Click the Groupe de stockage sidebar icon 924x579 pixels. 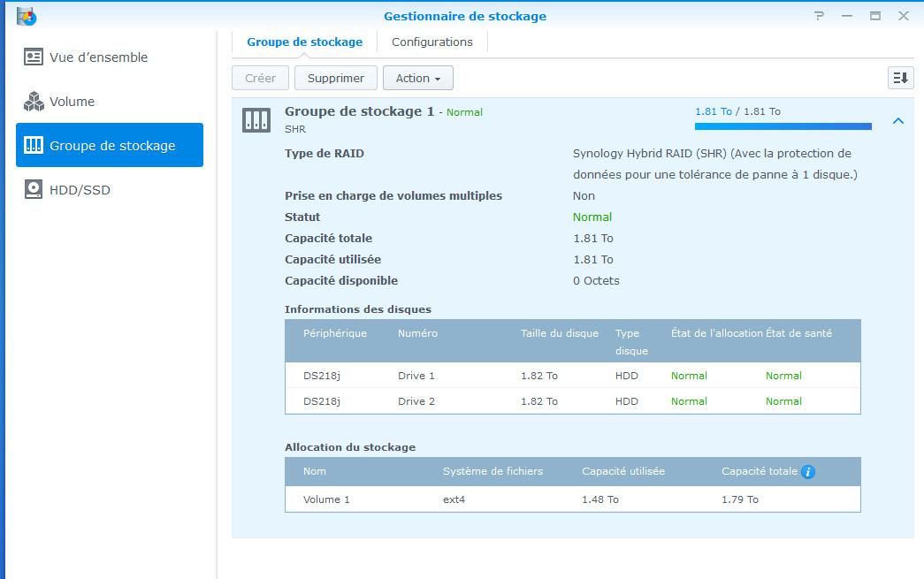point(34,146)
